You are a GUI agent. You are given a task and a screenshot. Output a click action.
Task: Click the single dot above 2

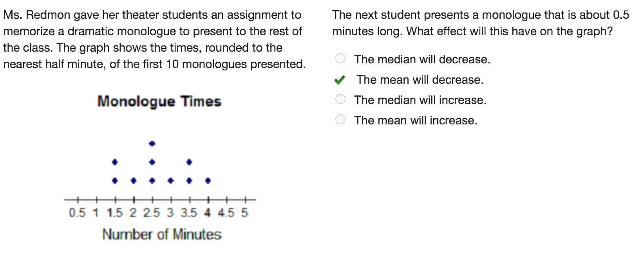133,181
